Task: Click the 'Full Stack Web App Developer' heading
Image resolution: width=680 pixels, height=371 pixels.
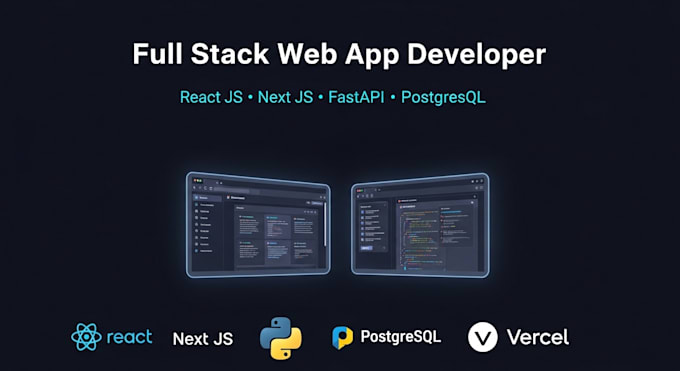Action: 339,54
